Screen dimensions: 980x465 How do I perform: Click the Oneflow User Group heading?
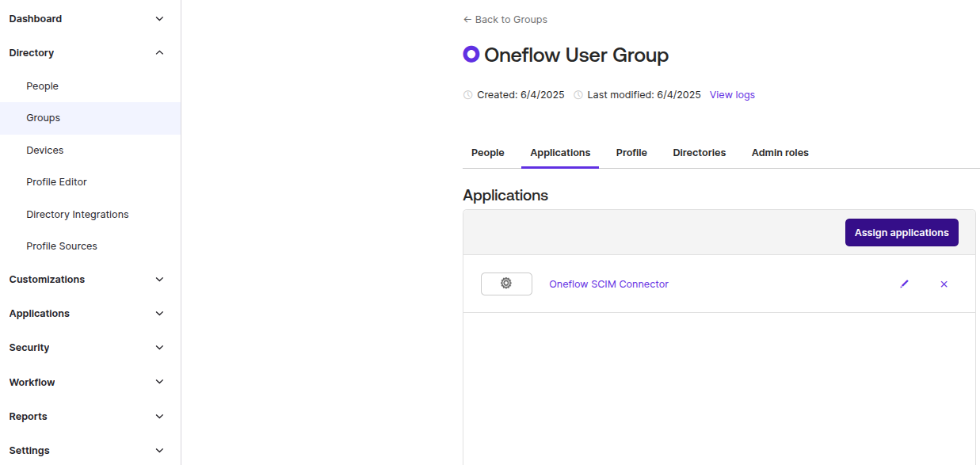tap(576, 55)
